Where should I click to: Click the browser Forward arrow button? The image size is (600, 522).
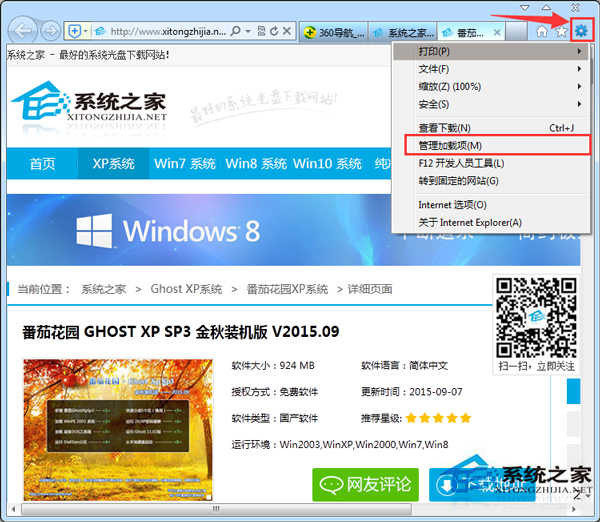(x=50, y=31)
